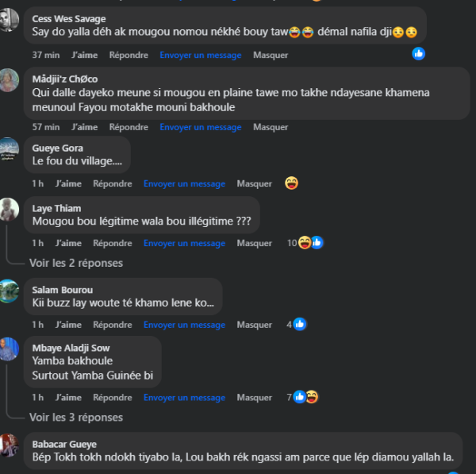Screen dimensions: 476x474
Task: Open like count on Salam Bourou comment
Action: point(296,324)
